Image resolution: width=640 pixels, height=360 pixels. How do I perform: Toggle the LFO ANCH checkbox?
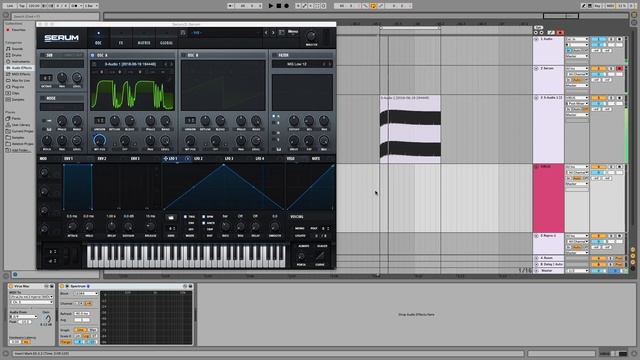tap(204, 223)
